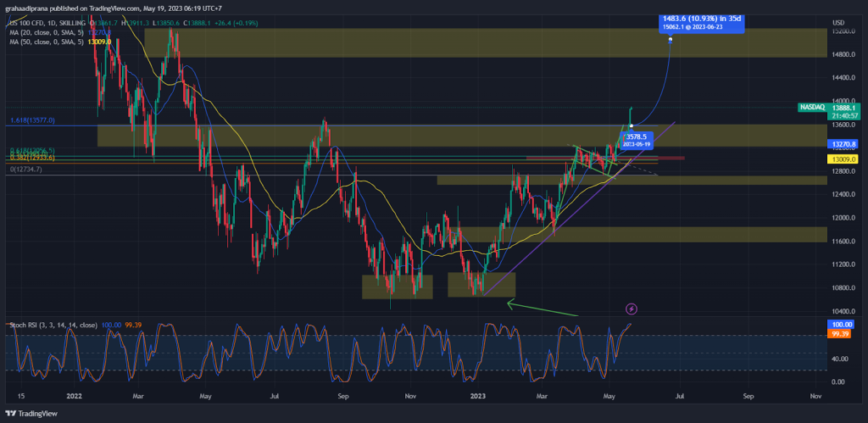Click the 2022 label on time axis
Viewport: 868px width, 423px height.
tap(73, 397)
